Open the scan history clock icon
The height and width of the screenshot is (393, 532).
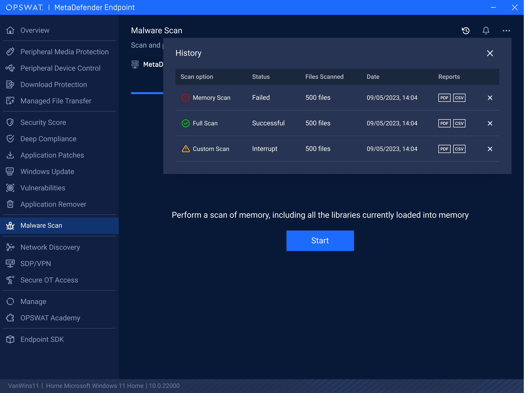coord(465,31)
